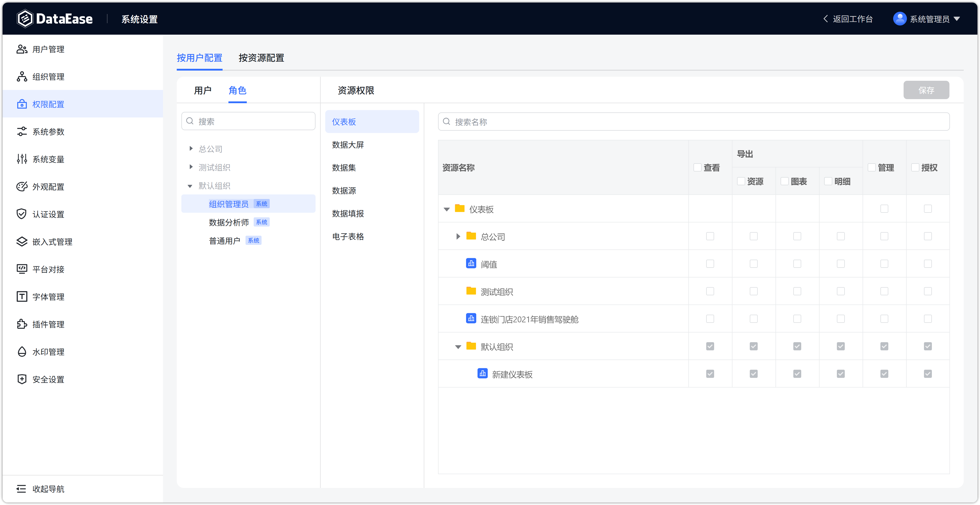This screenshot has height=505, width=980.
Task: Click the search icon in role search box
Action: 190,121
